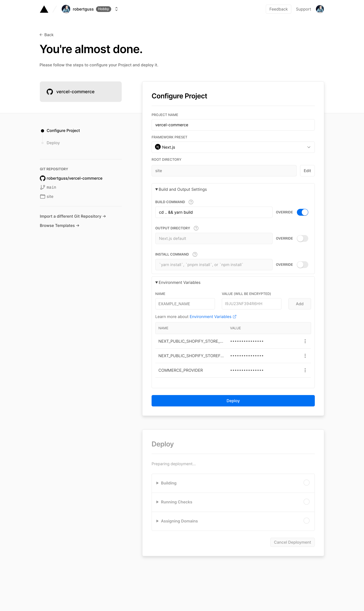Open options menu for NEXT_PUBLIC_SHOPIFY_STOREF variable

(x=305, y=356)
